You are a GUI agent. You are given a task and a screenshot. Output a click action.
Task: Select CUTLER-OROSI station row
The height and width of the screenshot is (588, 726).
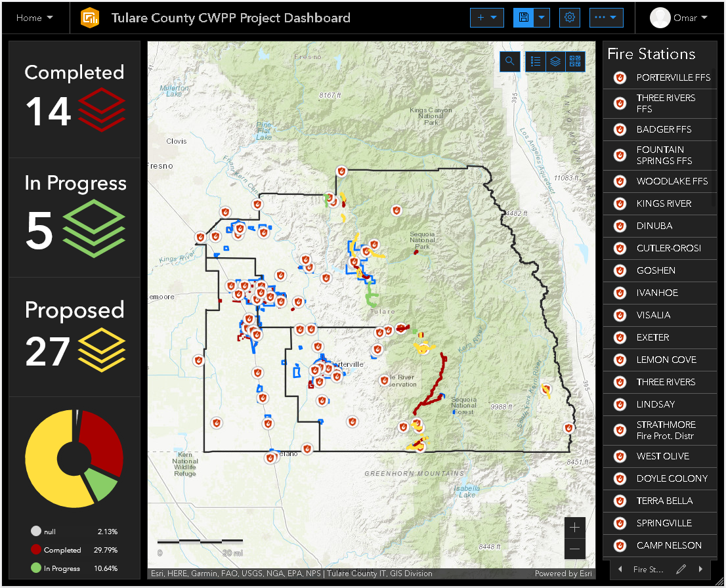pos(660,248)
